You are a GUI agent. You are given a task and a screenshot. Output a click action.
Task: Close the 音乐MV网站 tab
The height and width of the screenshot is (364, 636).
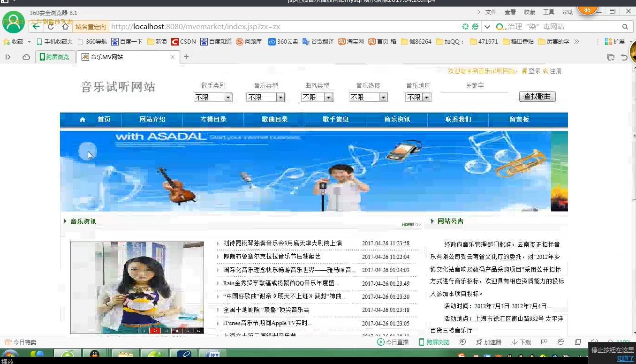point(173,57)
